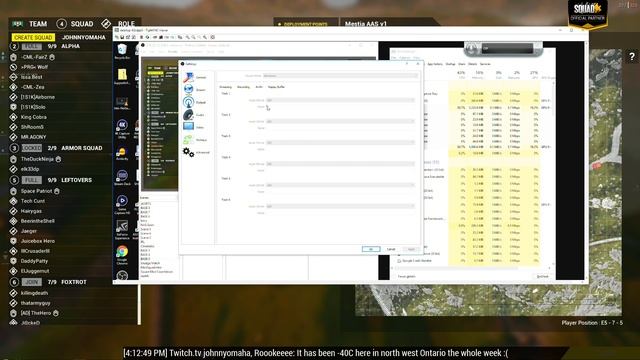Screen dimensions: 640x360
Task: Select role icon beside >PRG< Wolf
Action: click(x=13, y=67)
